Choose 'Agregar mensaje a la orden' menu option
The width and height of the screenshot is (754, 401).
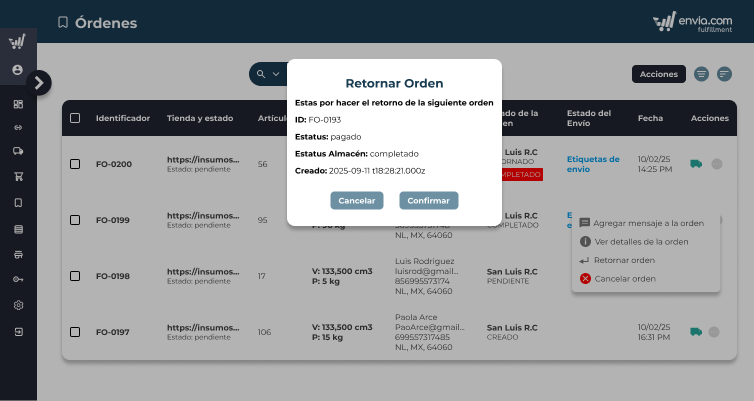tap(655, 223)
